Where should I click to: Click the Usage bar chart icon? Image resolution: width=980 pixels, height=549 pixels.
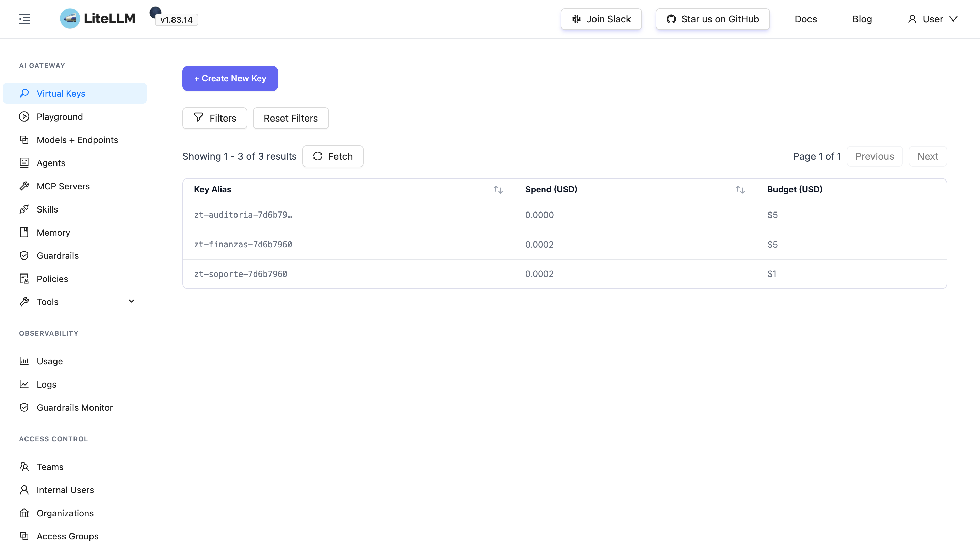[x=24, y=361]
